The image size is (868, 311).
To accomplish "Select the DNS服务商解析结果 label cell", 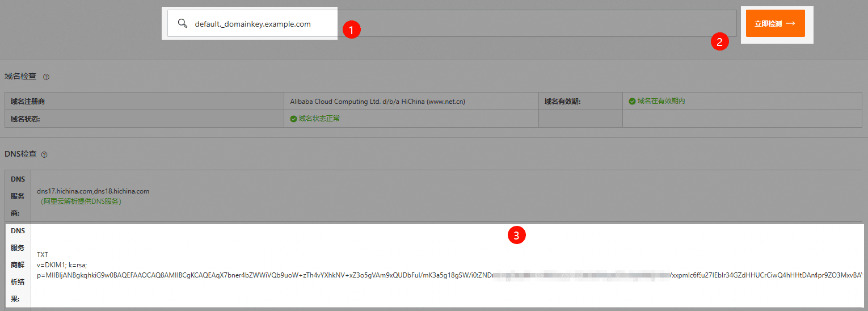I will 18,265.
